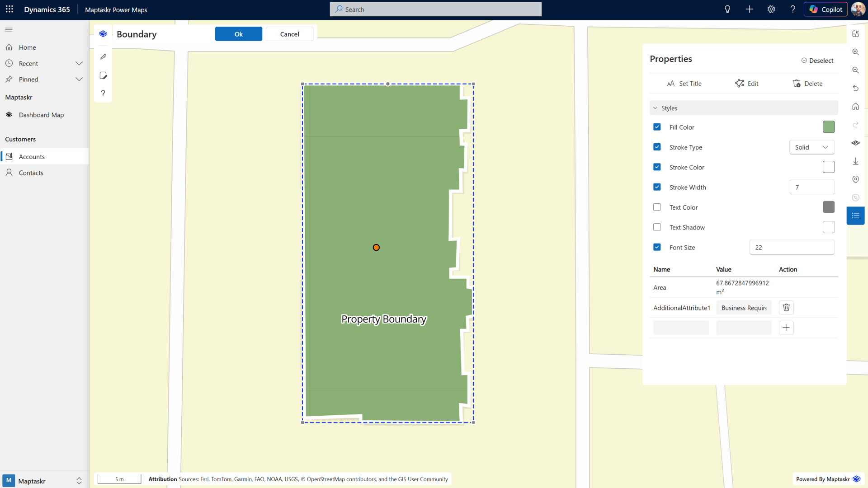Viewport: 868px width, 488px height.
Task: Click the download export icon
Action: click(x=855, y=161)
